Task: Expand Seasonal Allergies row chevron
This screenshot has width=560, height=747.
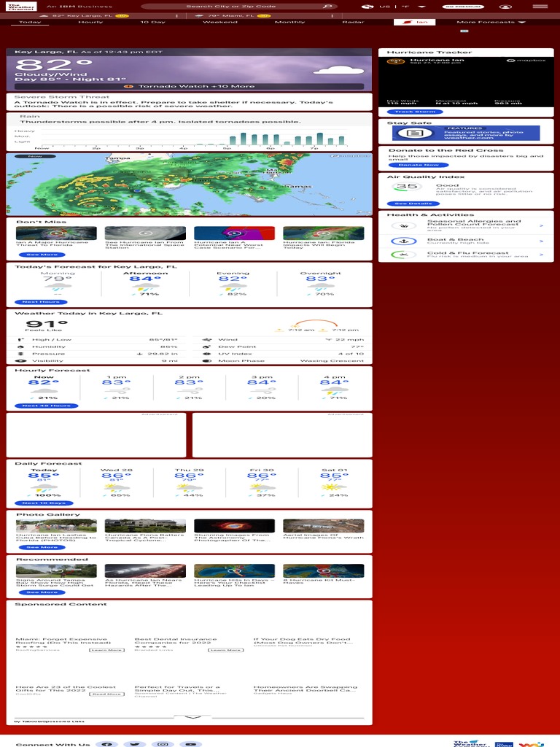Action: 541,226
